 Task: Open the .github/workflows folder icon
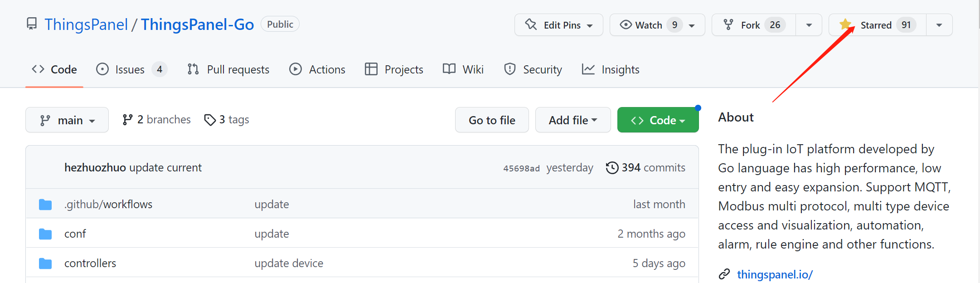tap(45, 205)
